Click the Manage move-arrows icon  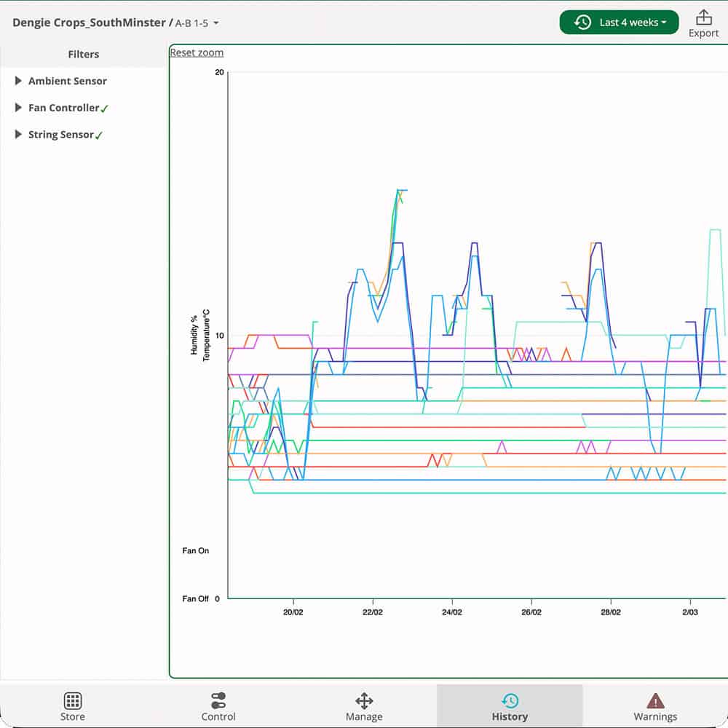[363, 701]
